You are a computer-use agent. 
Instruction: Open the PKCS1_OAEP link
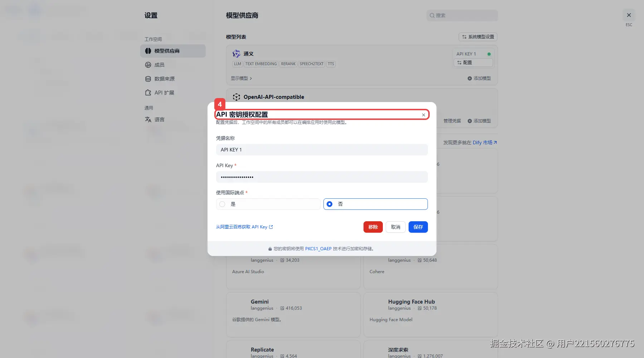318,249
